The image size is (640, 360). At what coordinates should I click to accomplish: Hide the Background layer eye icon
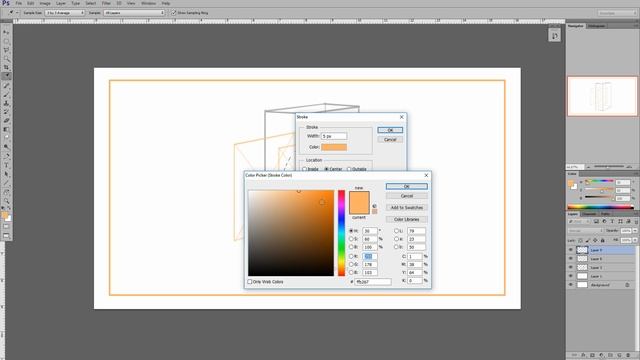click(x=571, y=285)
